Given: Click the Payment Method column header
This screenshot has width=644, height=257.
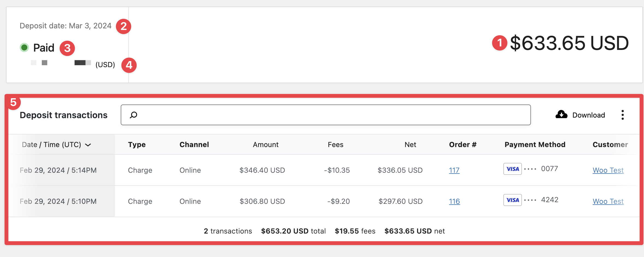Looking at the screenshot, I should (x=535, y=145).
